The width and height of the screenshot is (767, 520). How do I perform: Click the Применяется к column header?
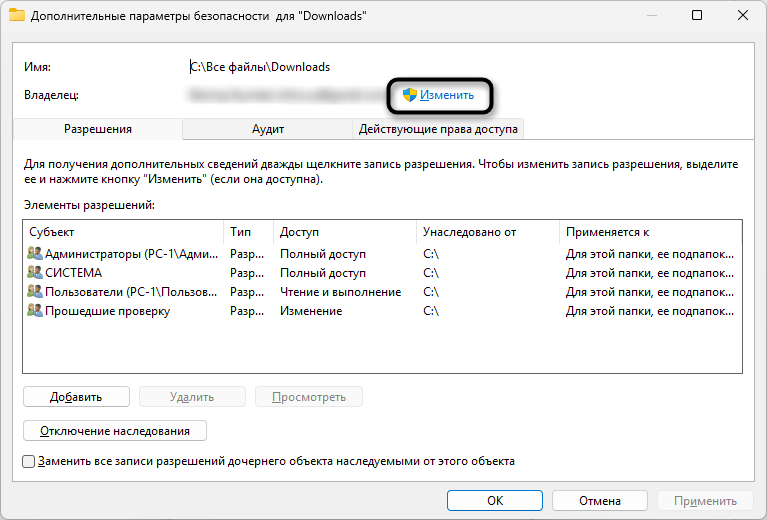(650, 232)
